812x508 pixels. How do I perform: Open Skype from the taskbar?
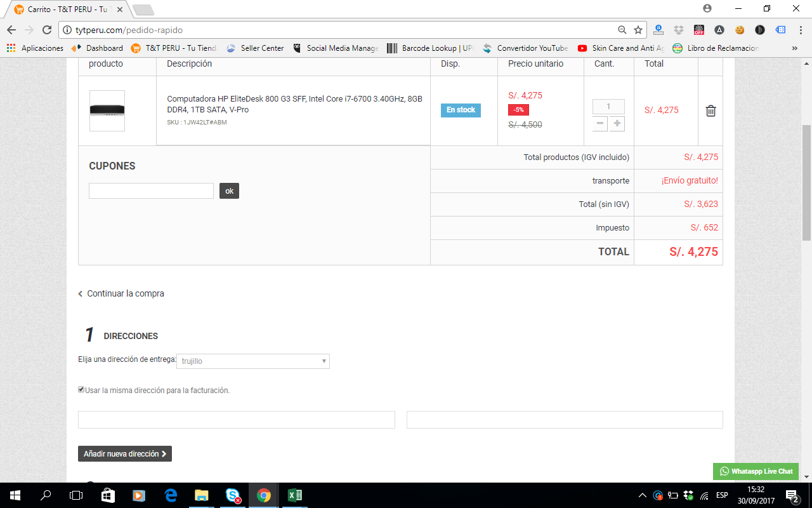pos(233,495)
